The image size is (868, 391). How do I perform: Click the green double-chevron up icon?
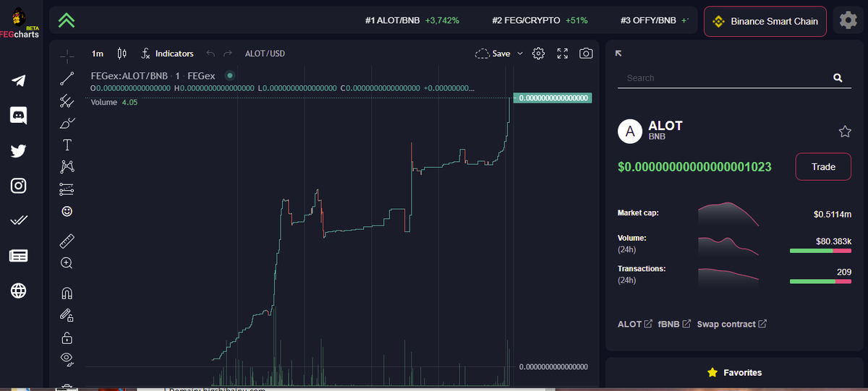click(x=67, y=21)
